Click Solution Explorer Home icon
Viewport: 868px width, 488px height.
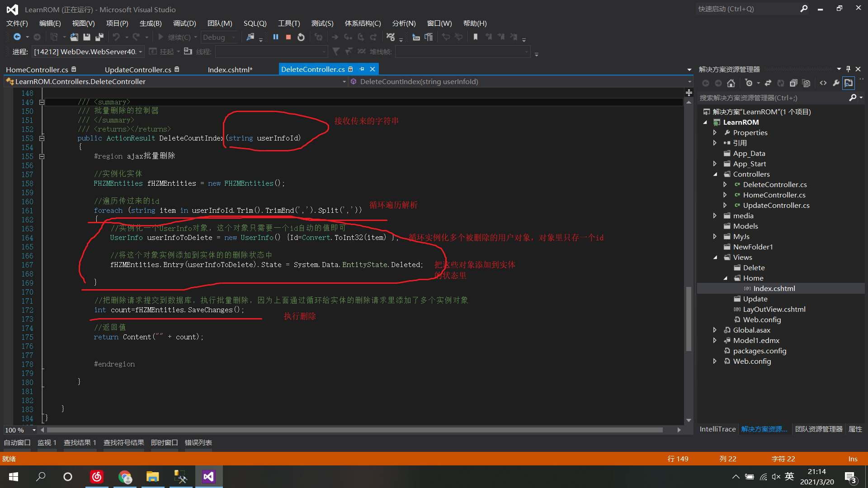[x=731, y=83]
